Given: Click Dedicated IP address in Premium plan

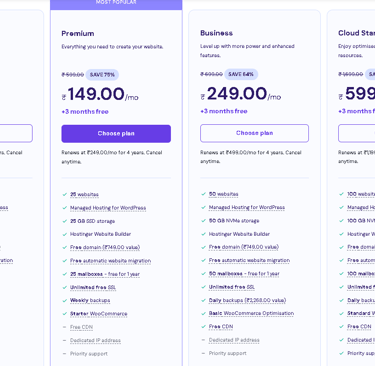Looking at the screenshot, I should [x=95, y=340].
